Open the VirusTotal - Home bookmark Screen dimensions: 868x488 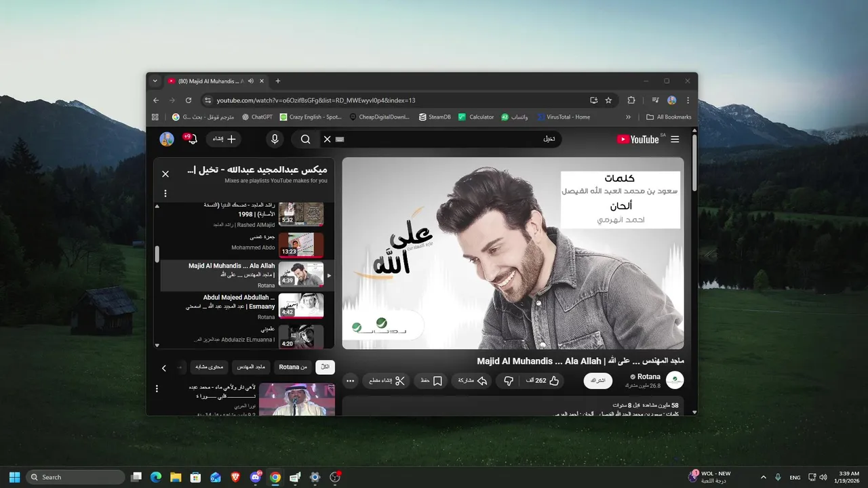[564, 117]
